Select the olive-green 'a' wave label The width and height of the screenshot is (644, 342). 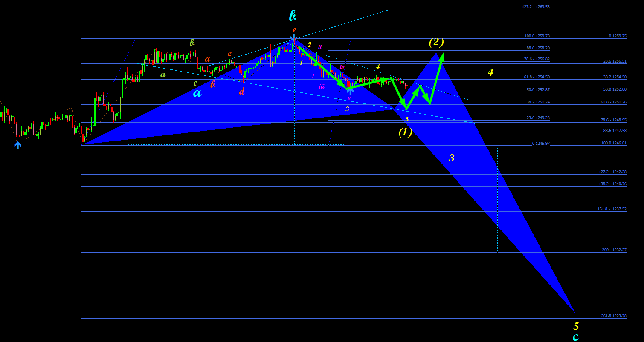(x=163, y=75)
